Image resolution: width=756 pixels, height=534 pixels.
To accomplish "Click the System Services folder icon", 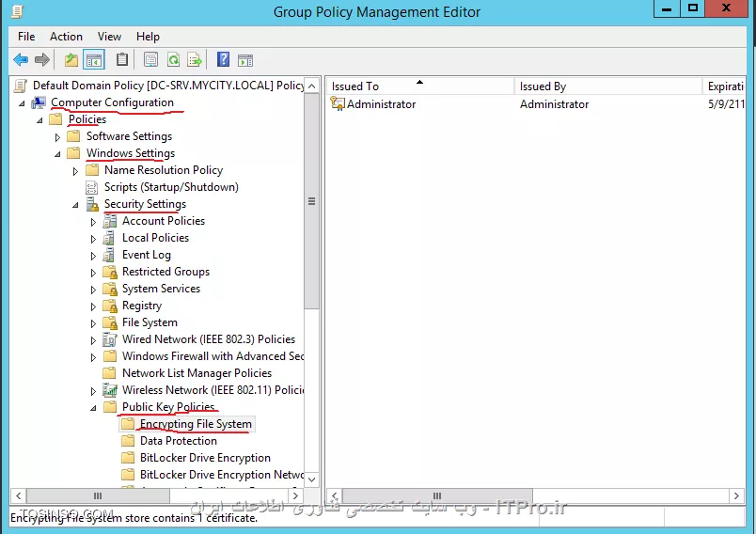I will click(110, 290).
